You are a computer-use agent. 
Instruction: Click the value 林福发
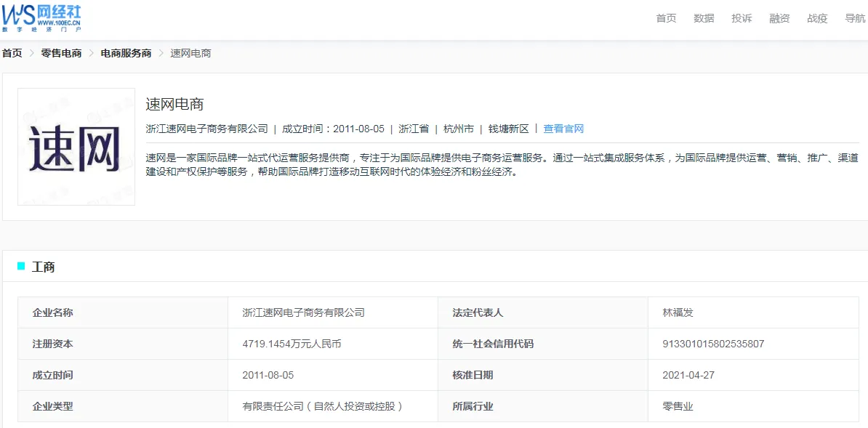point(678,312)
